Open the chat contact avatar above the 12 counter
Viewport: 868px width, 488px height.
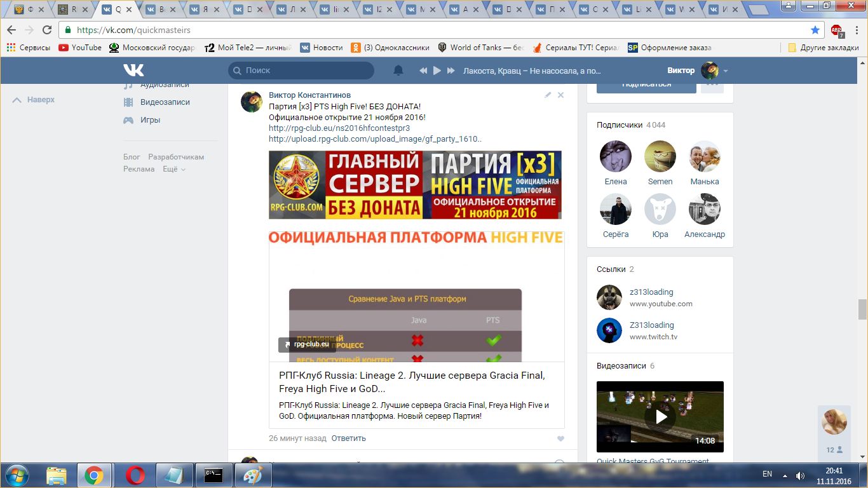pyautogui.click(x=834, y=422)
